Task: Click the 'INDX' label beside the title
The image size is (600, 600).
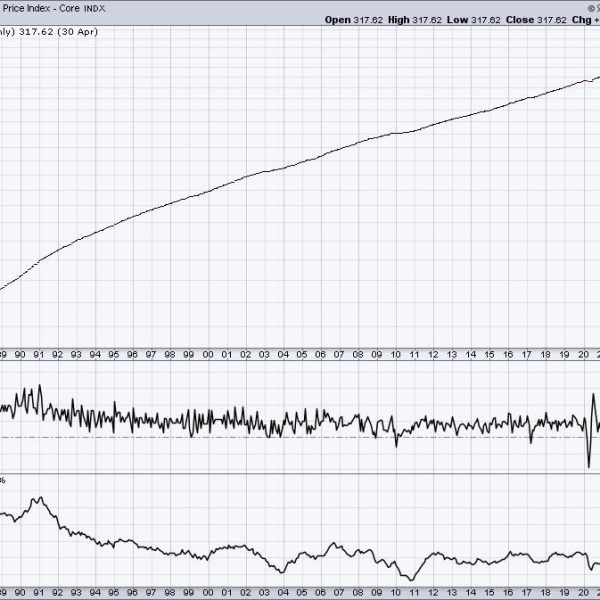Action: [x=95, y=8]
